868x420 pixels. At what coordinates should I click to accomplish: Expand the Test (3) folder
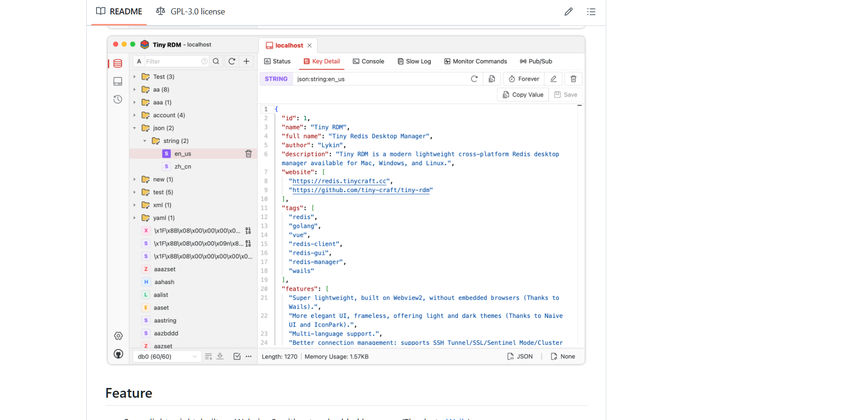pos(135,77)
